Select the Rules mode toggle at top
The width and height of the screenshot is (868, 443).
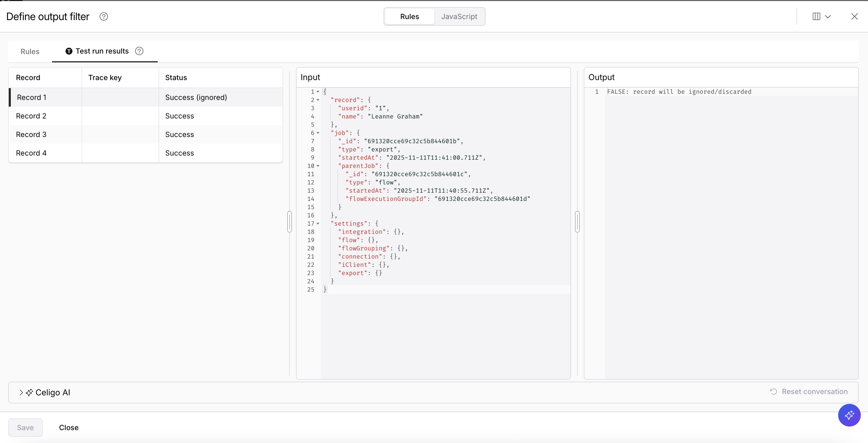[409, 16]
